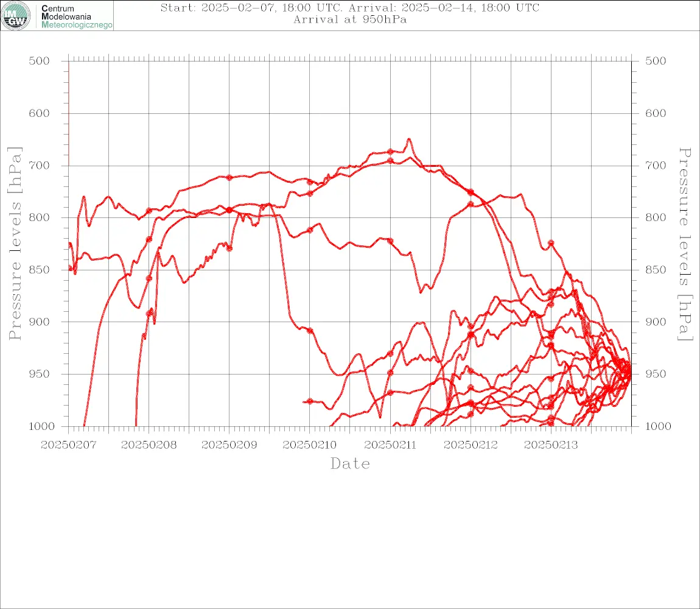Image resolution: width=700 pixels, height=609 pixels.
Task: Click the left axis label '900'
Action: tap(40, 322)
